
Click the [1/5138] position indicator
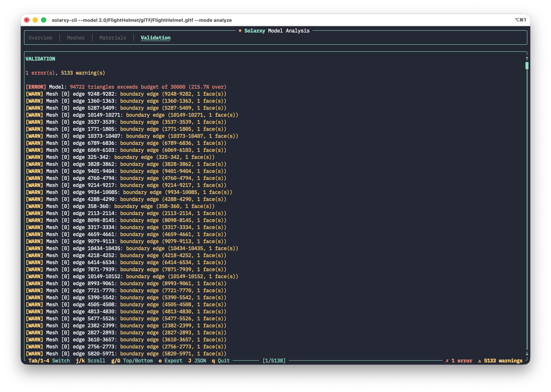click(x=274, y=361)
